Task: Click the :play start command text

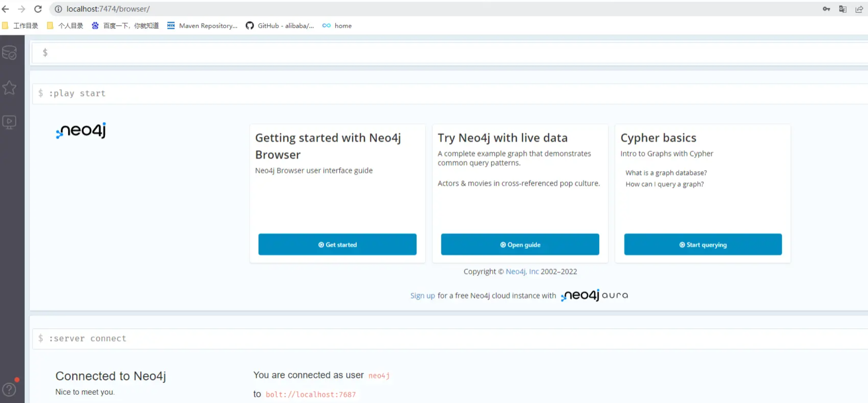Action: click(77, 93)
